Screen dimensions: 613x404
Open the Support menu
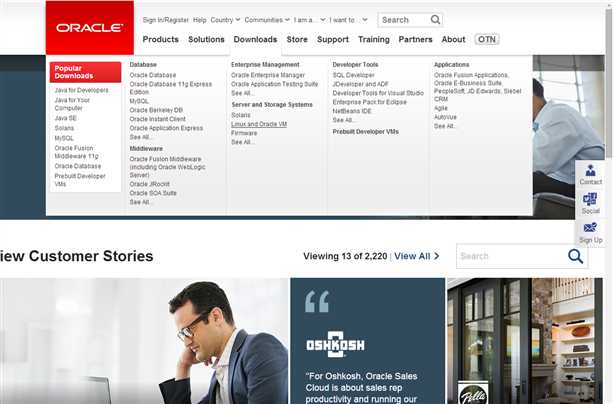click(333, 40)
